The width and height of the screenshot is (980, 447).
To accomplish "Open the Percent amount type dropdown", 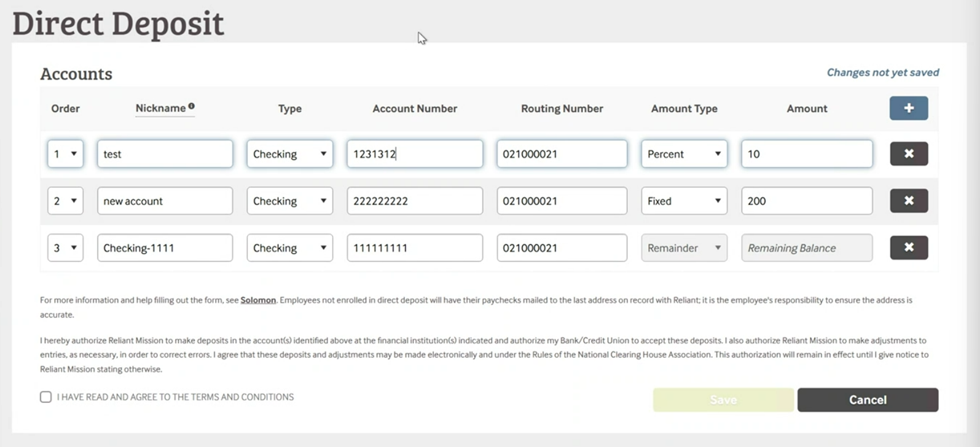I will [x=683, y=154].
